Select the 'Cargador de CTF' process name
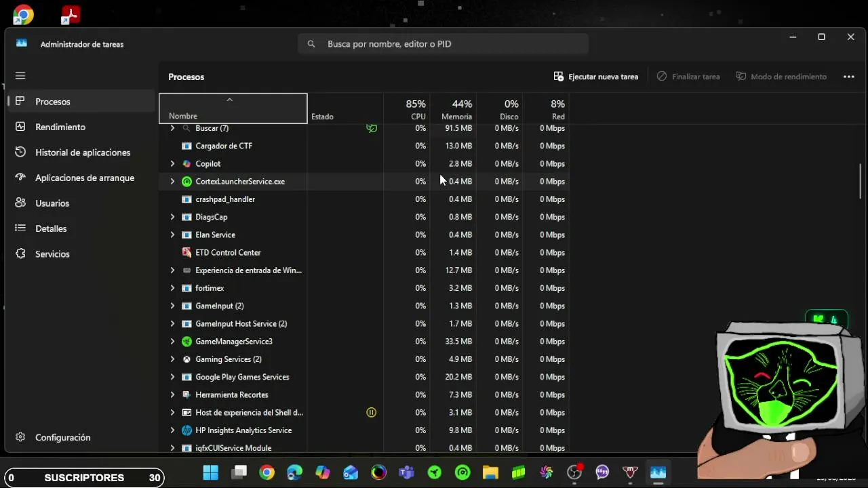The height and width of the screenshot is (488, 868). coord(224,146)
